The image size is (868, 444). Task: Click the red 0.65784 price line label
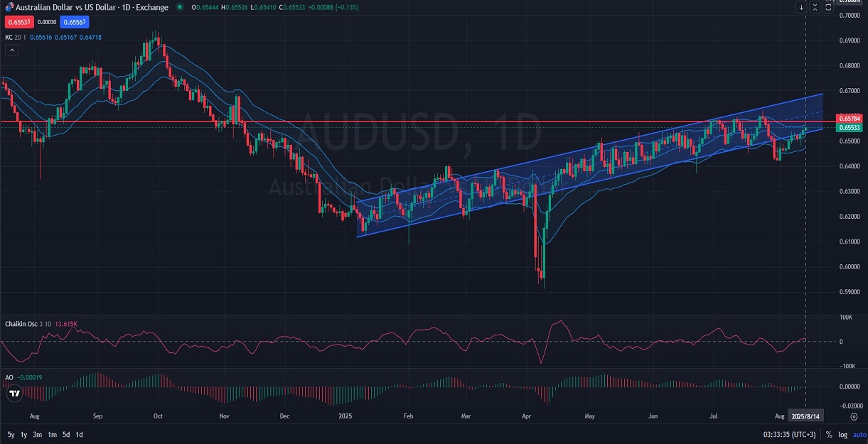click(850, 118)
